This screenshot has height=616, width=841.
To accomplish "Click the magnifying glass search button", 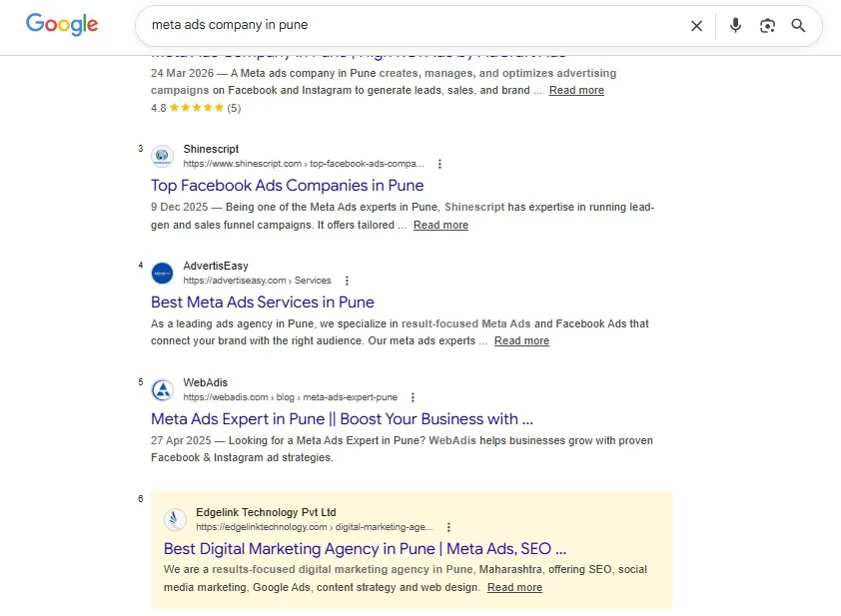I will click(798, 25).
